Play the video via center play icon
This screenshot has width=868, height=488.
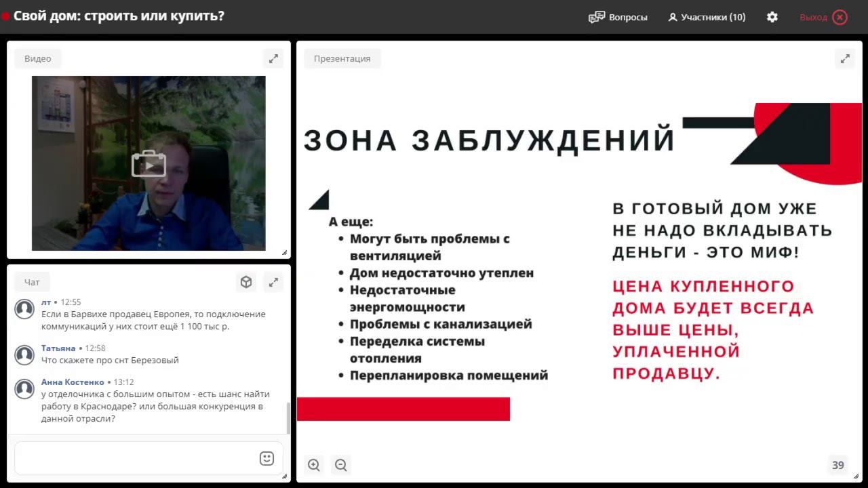tap(149, 164)
